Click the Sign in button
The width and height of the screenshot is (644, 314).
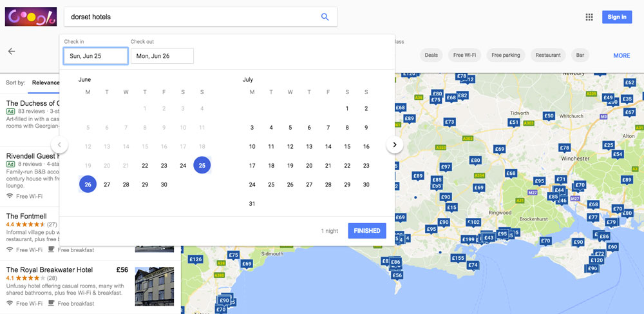[616, 17]
